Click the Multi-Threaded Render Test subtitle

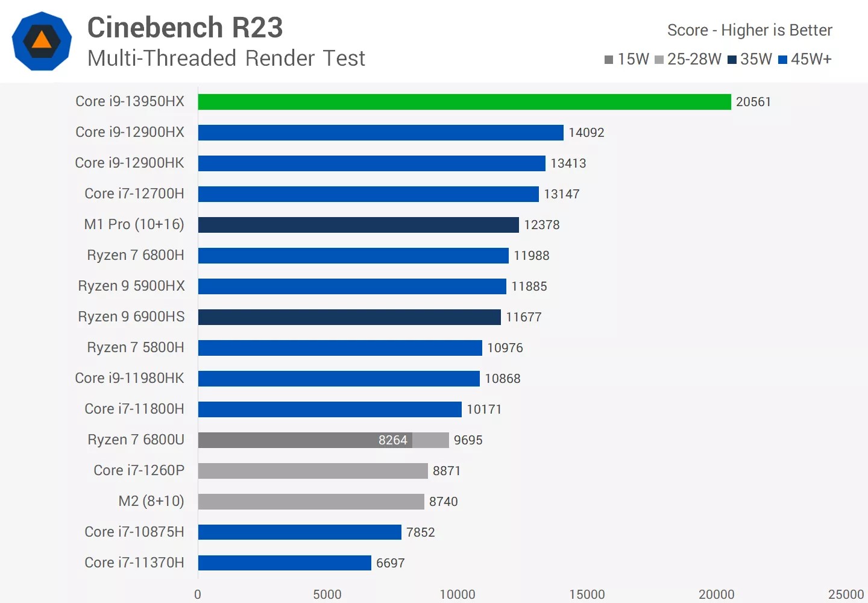[226, 58]
